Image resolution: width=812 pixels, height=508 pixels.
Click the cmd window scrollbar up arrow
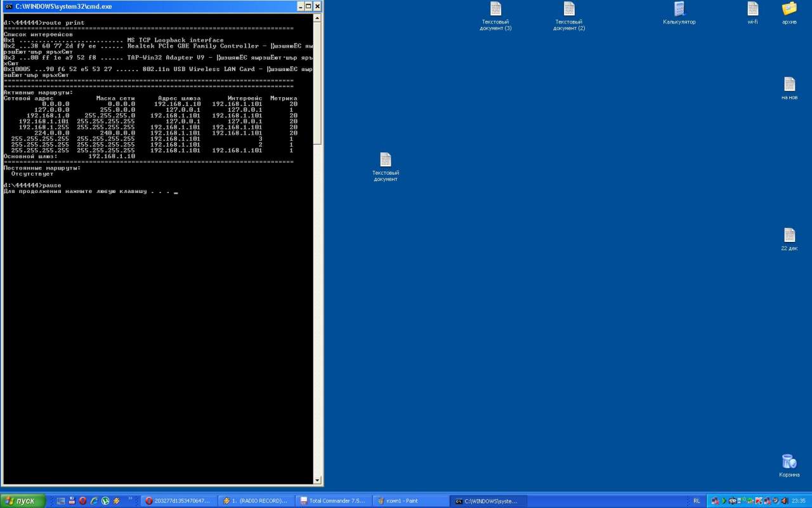point(318,18)
